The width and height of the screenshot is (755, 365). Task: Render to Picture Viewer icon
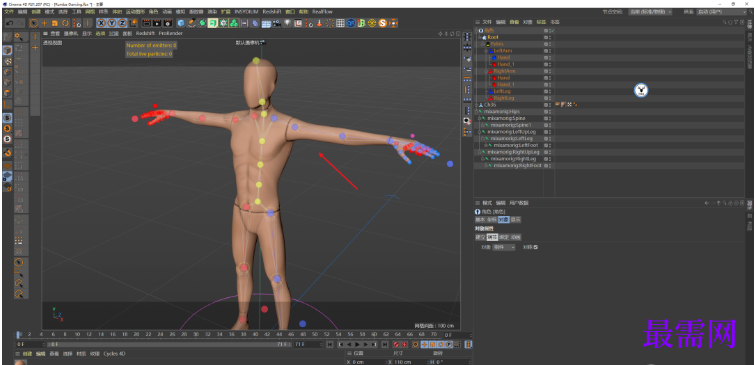157,23
